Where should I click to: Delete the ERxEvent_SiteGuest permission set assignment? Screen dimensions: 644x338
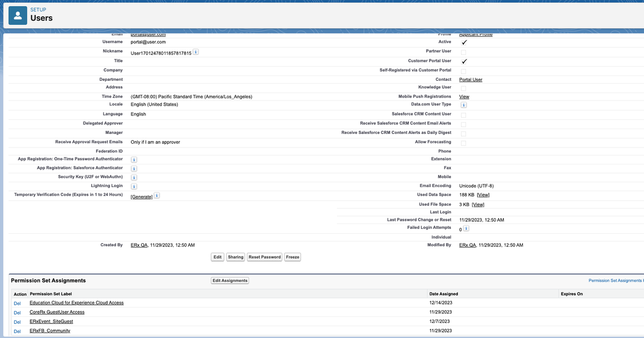[17, 322]
